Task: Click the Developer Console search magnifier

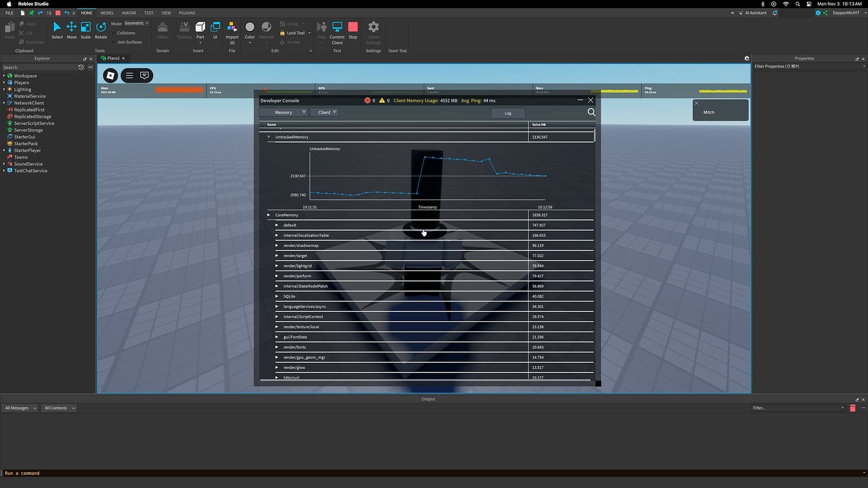Action: pyautogui.click(x=591, y=112)
